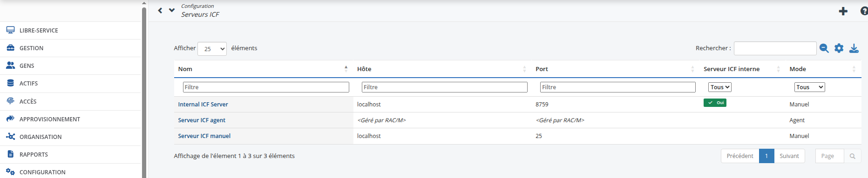Image resolution: width=868 pixels, height=178 pixels.
Task: Click the Port filter input
Action: click(x=618, y=87)
